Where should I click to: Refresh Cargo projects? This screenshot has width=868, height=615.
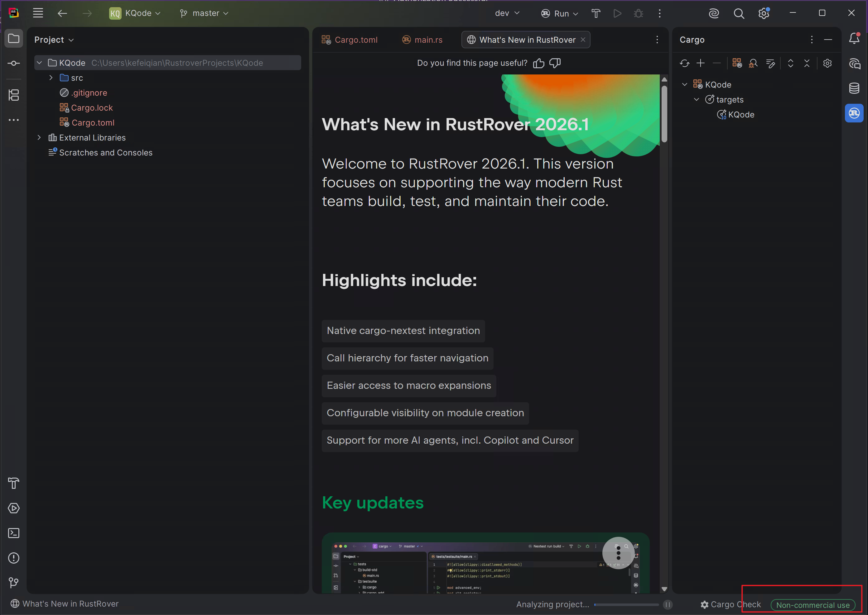click(684, 63)
